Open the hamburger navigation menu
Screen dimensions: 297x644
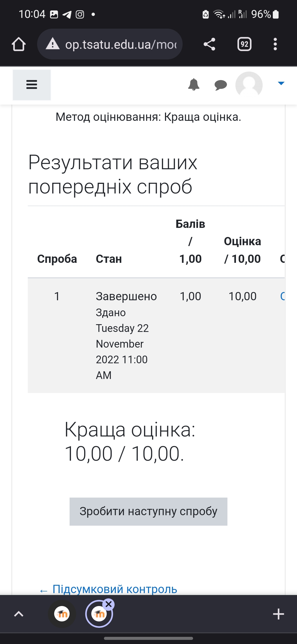tap(32, 84)
